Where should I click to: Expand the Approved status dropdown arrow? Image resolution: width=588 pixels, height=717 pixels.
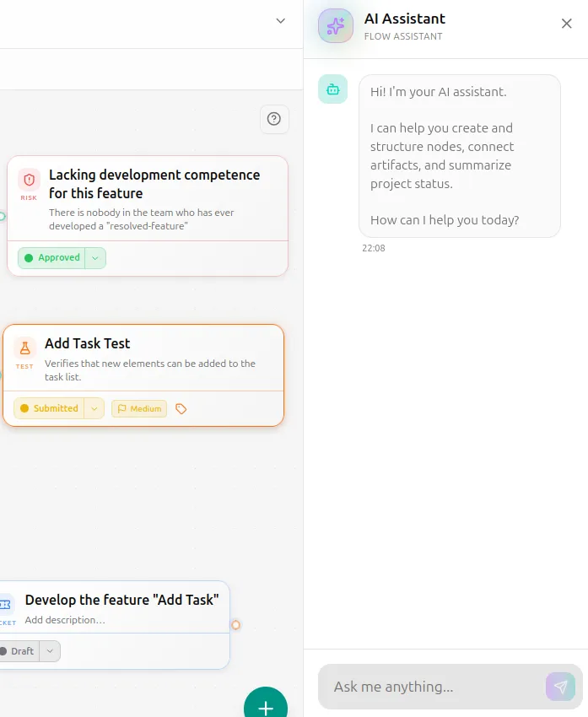pos(95,258)
